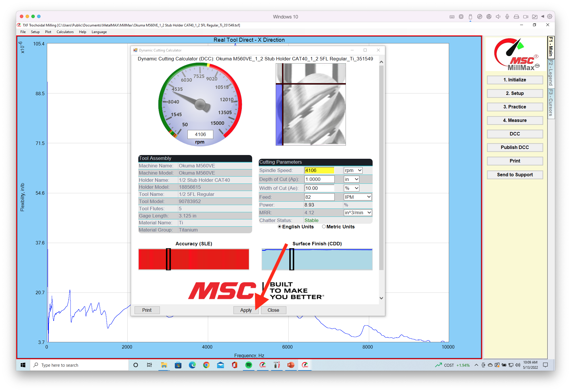The image size is (571, 392).
Task: Show hidden system tray icons
Action: 476,365
